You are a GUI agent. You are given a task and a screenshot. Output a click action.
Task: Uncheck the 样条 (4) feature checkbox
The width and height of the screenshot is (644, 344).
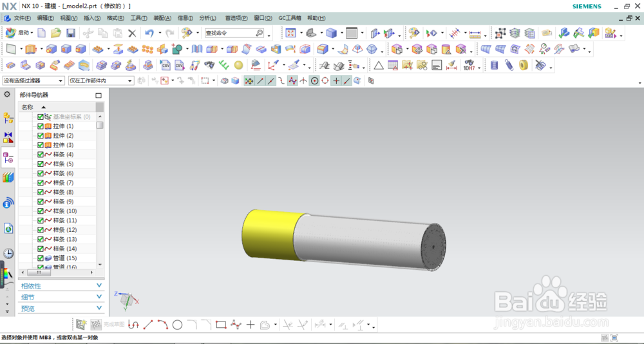(40, 155)
